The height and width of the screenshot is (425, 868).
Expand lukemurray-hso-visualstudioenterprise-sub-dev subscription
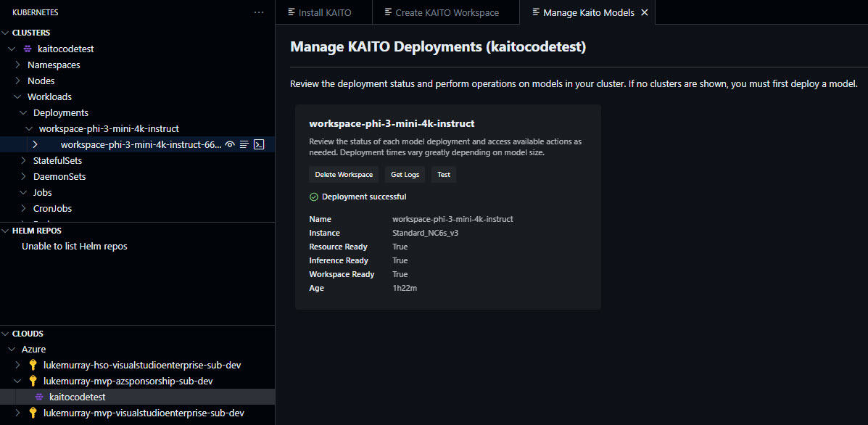pos(17,366)
